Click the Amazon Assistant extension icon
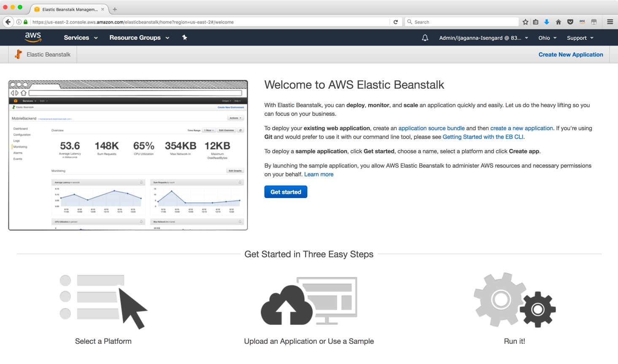This screenshot has width=618, height=364. 582,22
